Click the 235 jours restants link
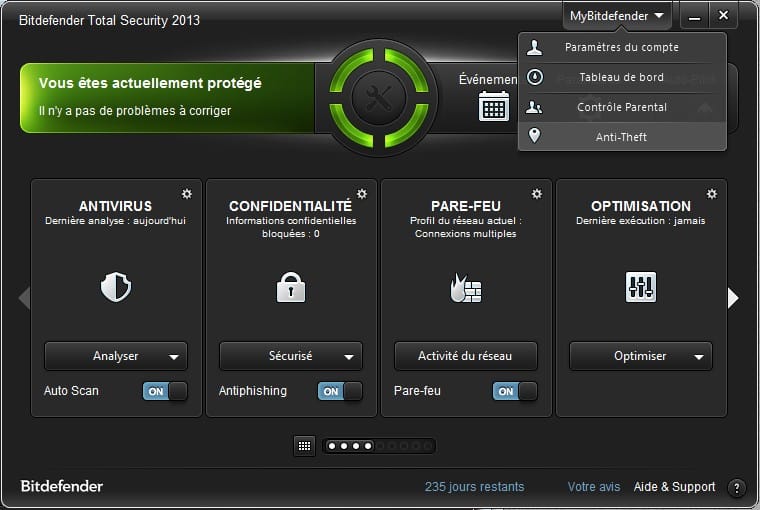 point(475,487)
